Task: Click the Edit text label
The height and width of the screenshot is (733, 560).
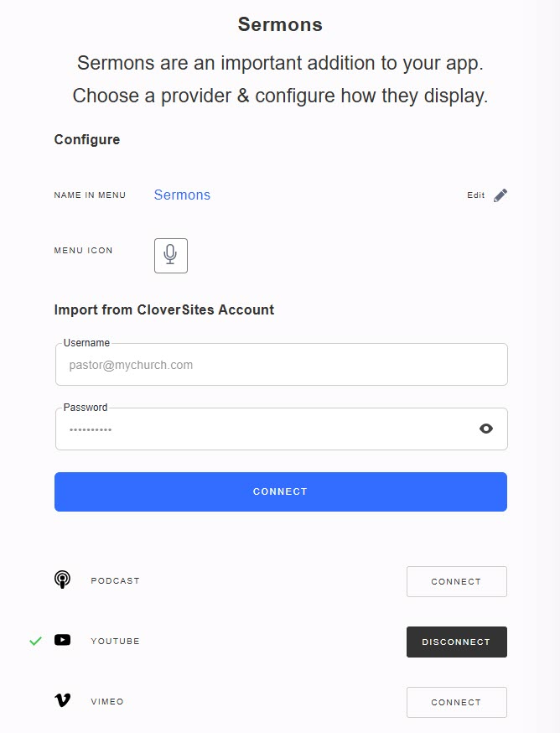Action: point(476,195)
